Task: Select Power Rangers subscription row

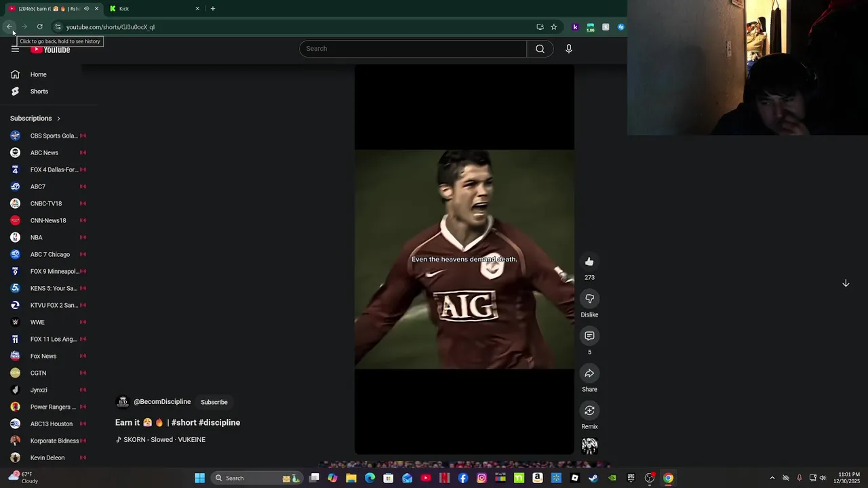Action: [x=48, y=407]
